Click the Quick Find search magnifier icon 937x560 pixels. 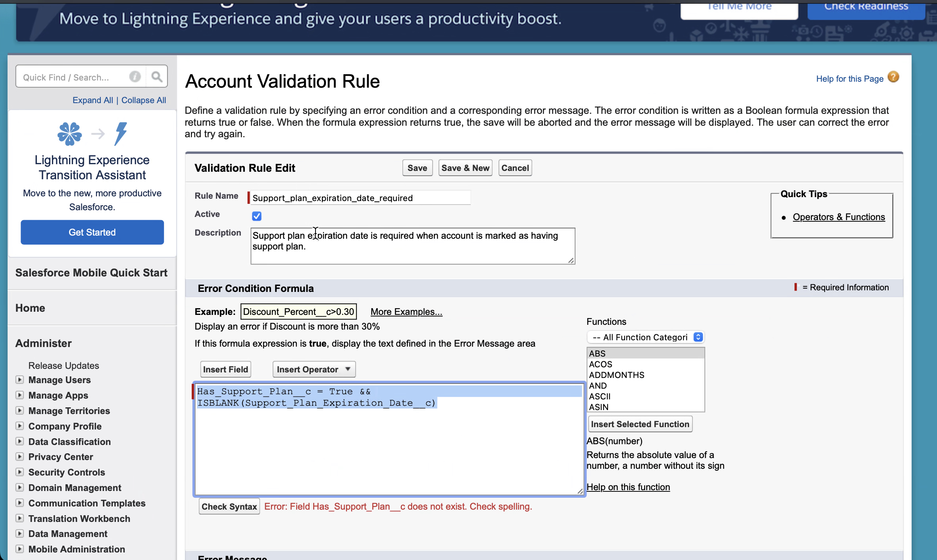click(157, 77)
